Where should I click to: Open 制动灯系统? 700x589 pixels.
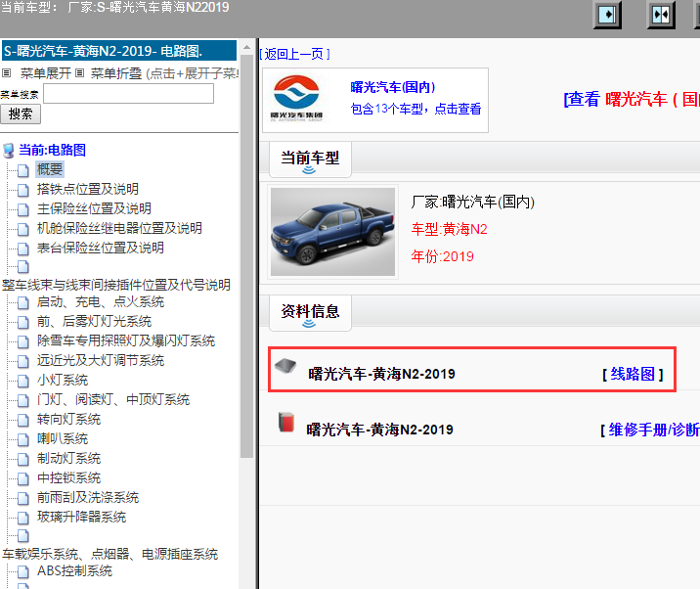point(68,459)
